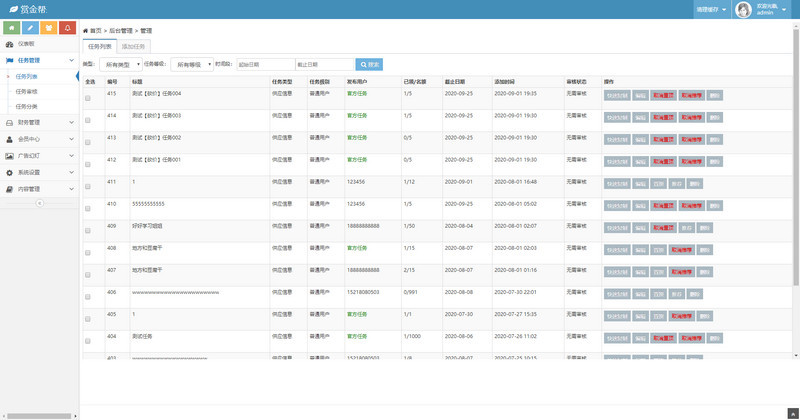Tick the checkbox for task 413
Screen dimensions: 800x420
click(88, 142)
